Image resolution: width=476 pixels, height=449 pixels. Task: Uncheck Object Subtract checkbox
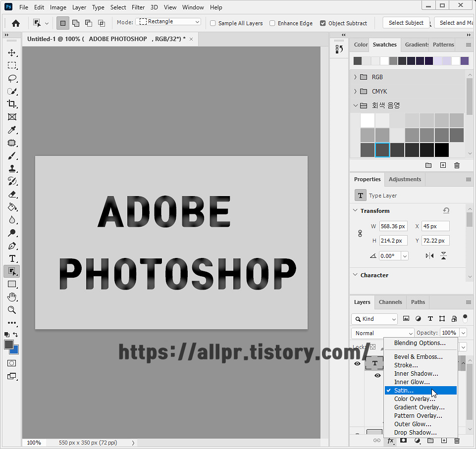pyautogui.click(x=322, y=23)
